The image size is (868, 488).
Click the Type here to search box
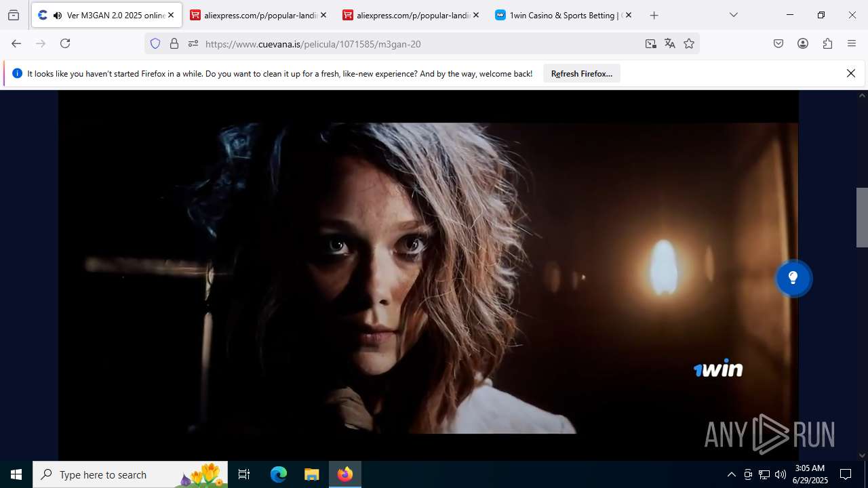coord(130,474)
